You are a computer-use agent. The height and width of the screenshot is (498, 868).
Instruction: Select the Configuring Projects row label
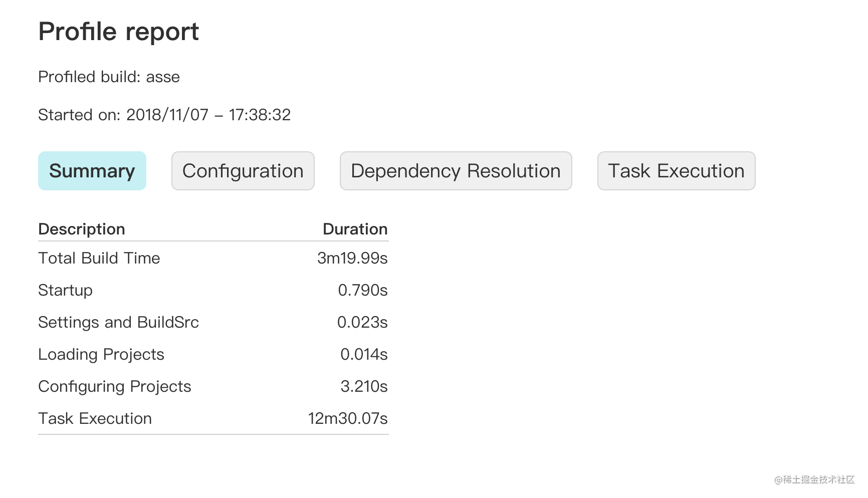(115, 387)
